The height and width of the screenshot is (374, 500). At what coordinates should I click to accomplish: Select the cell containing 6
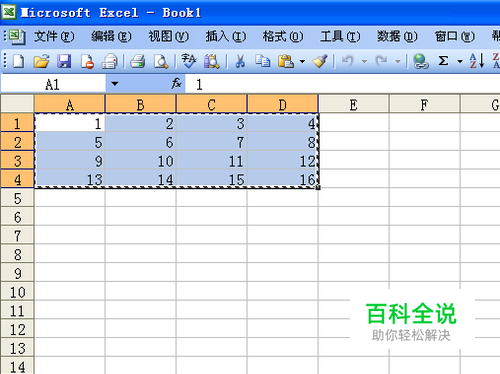pos(140,142)
